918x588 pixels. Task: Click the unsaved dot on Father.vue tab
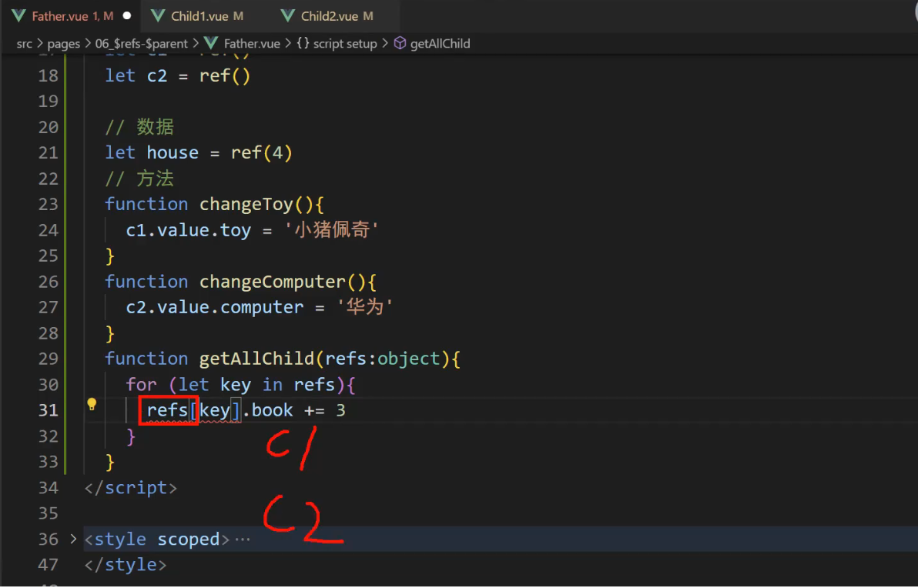(126, 16)
